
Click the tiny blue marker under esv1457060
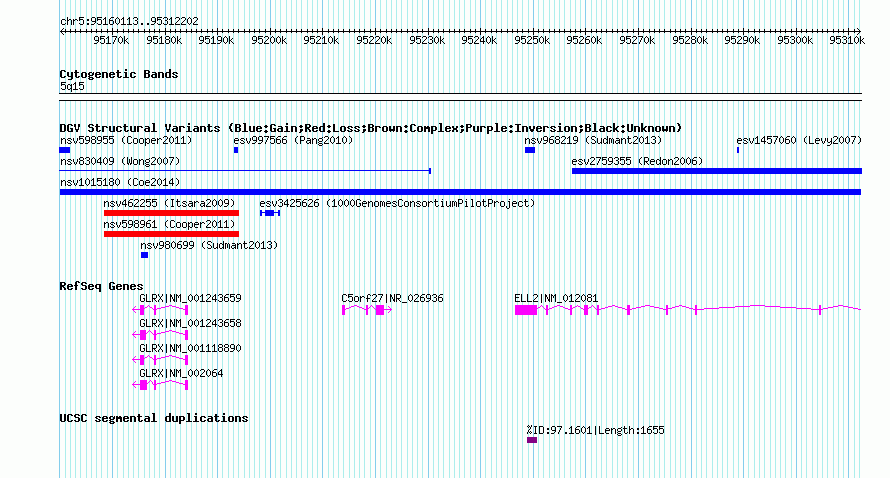point(738,150)
